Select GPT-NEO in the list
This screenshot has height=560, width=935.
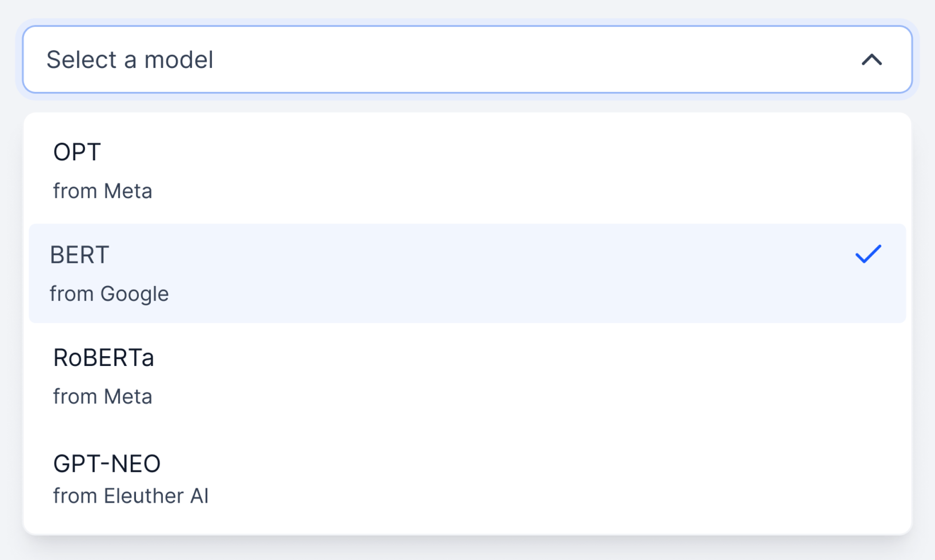[467, 479]
